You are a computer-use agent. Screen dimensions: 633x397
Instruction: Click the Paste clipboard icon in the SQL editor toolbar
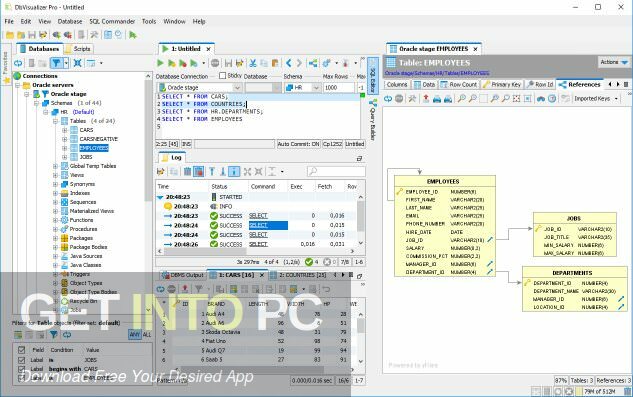tap(275, 63)
